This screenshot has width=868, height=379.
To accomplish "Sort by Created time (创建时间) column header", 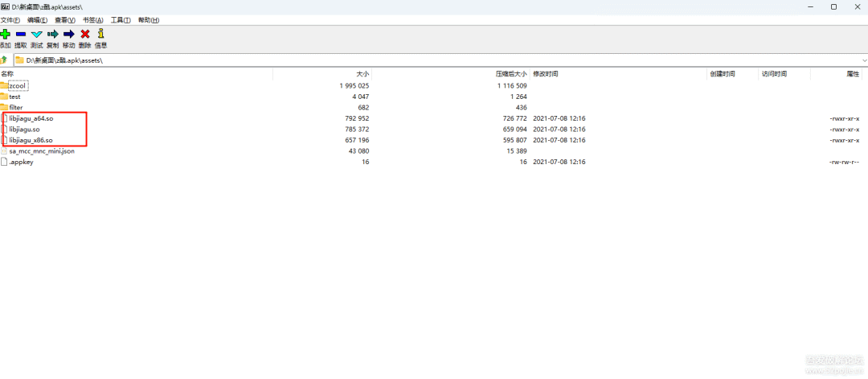I will [x=732, y=74].
